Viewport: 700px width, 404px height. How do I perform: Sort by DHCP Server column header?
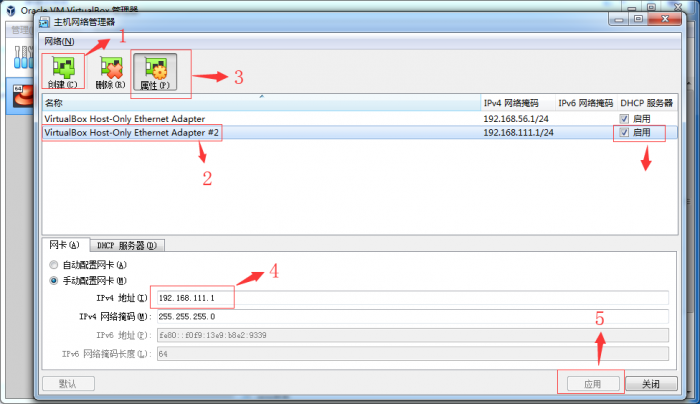(647, 103)
